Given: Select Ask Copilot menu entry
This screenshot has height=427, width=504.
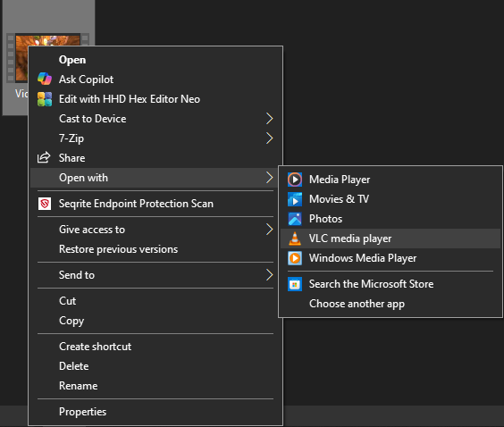Looking at the screenshot, I should (155, 80).
